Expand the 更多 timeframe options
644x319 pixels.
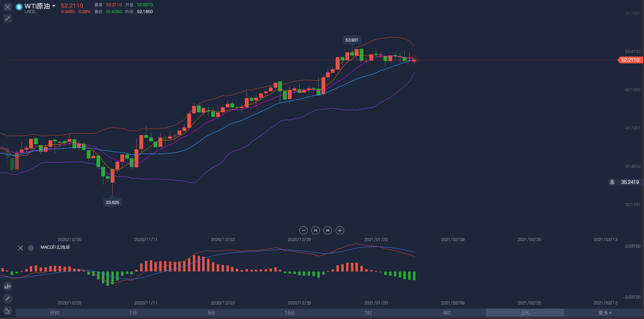coord(605,313)
